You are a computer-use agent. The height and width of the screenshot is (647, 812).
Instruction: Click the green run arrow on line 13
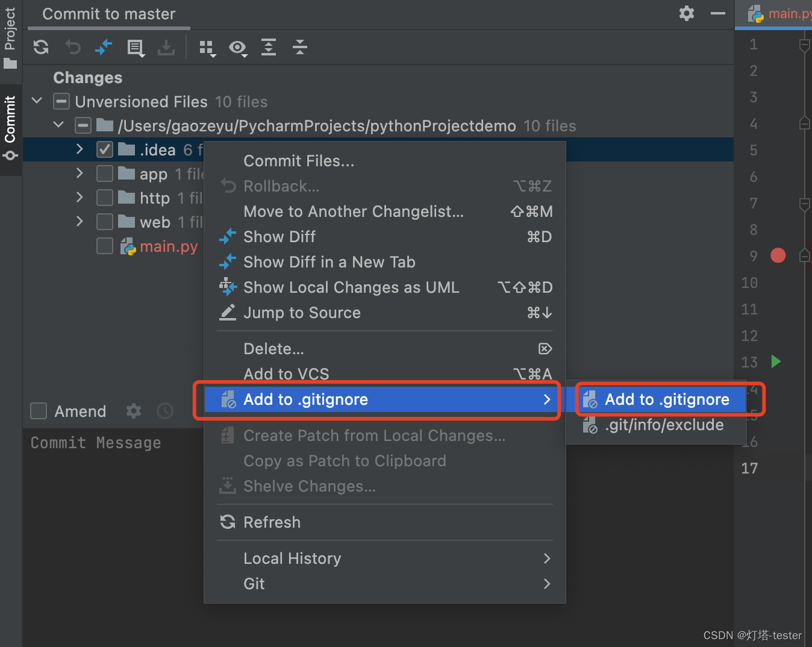click(776, 361)
